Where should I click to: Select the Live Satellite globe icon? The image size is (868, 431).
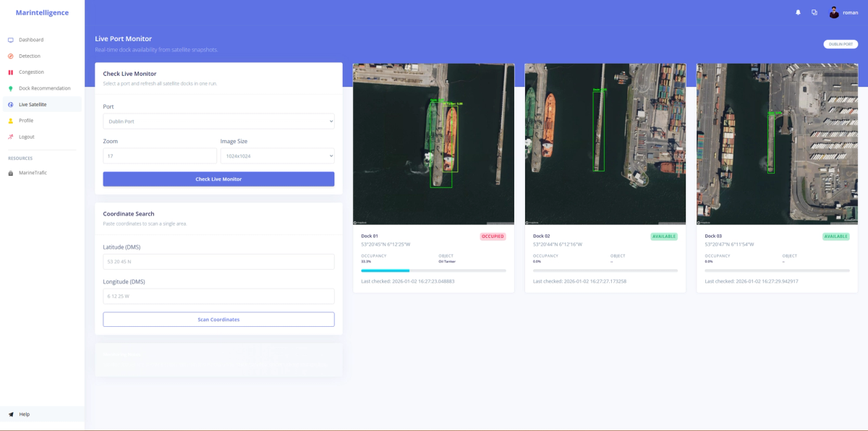pos(12,103)
